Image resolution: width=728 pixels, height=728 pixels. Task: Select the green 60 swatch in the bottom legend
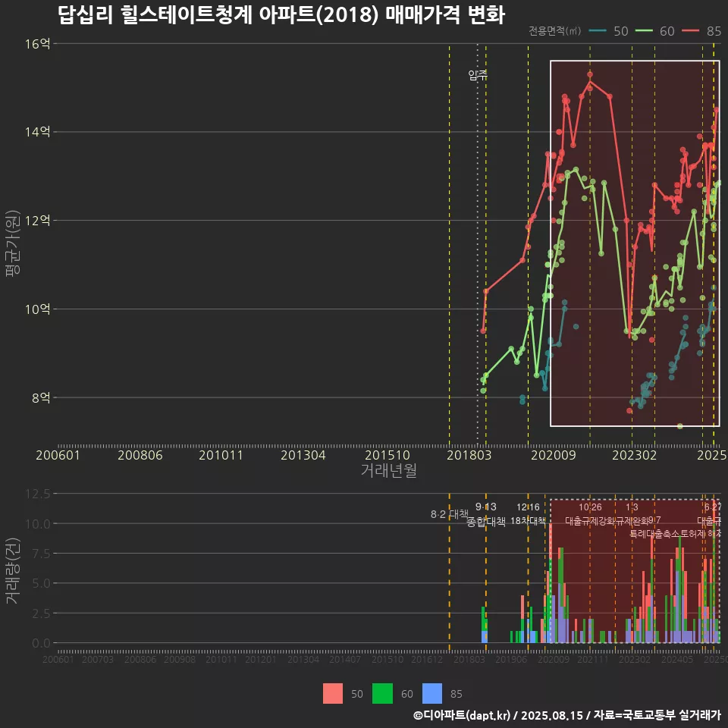coord(382,693)
